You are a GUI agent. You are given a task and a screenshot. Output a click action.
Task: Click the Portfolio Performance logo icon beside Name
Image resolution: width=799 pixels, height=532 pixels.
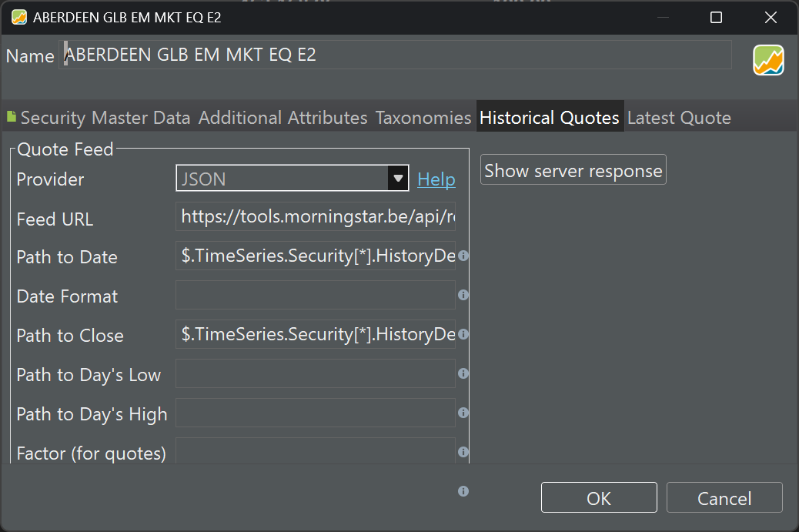pyautogui.click(x=768, y=60)
